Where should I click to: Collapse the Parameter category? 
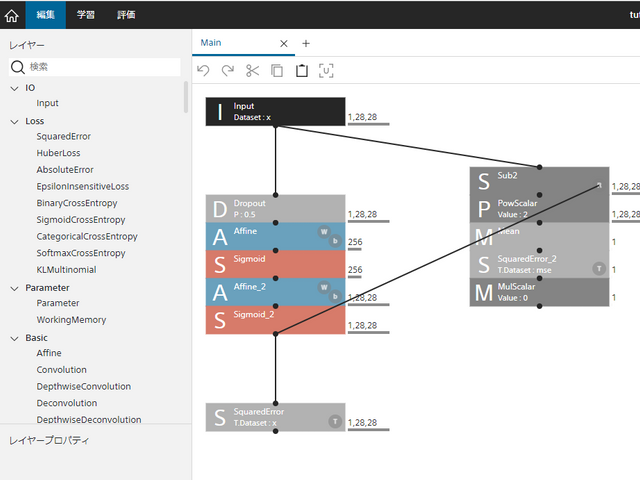pyautogui.click(x=14, y=288)
